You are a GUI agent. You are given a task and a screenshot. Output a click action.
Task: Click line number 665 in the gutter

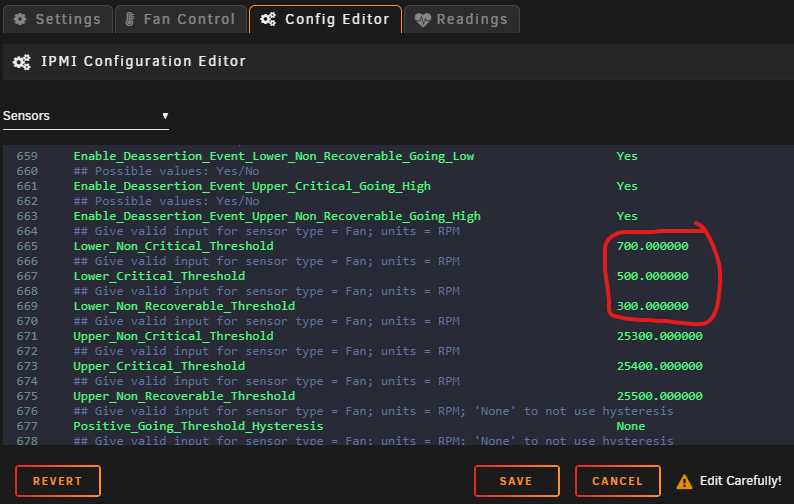pyautogui.click(x=27, y=246)
